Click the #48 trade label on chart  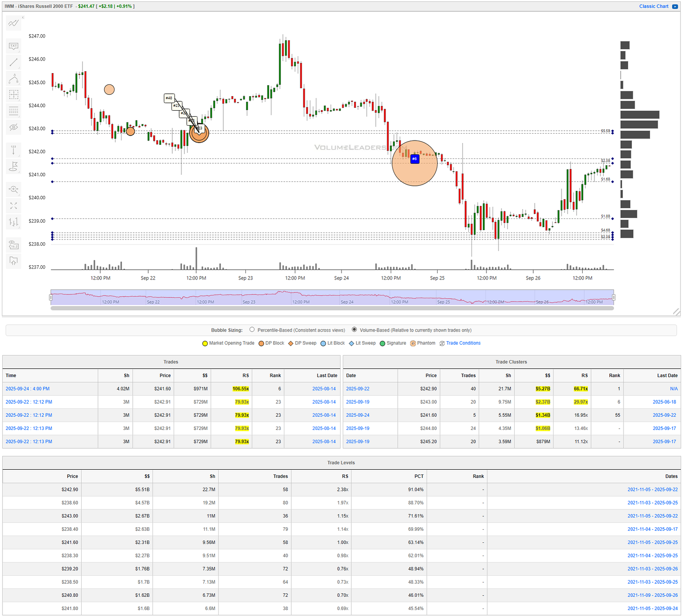click(169, 98)
